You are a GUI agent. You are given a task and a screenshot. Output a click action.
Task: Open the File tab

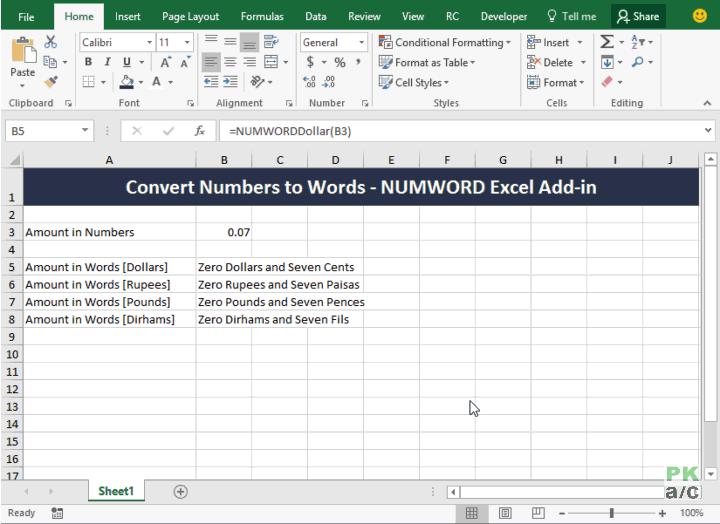point(26,17)
